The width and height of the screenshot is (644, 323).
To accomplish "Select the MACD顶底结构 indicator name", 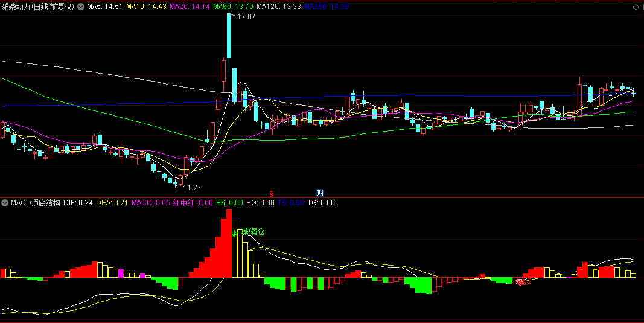I will 36,203.
